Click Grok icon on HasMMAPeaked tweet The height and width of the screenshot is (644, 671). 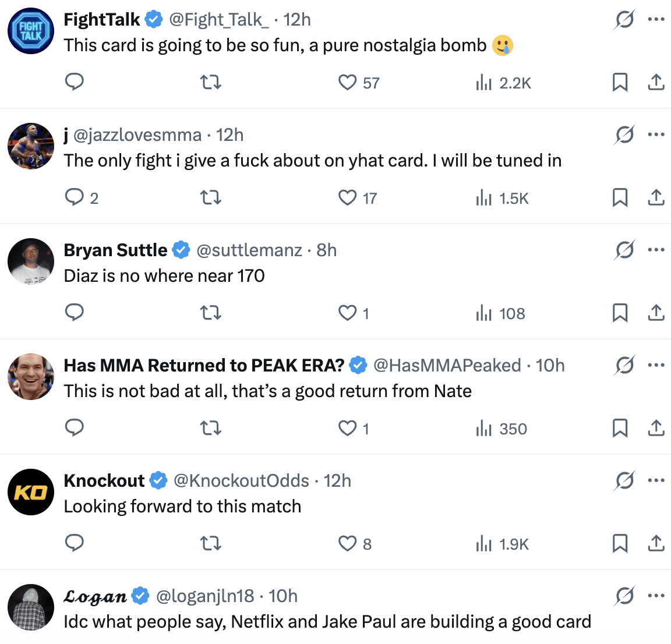point(624,366)
